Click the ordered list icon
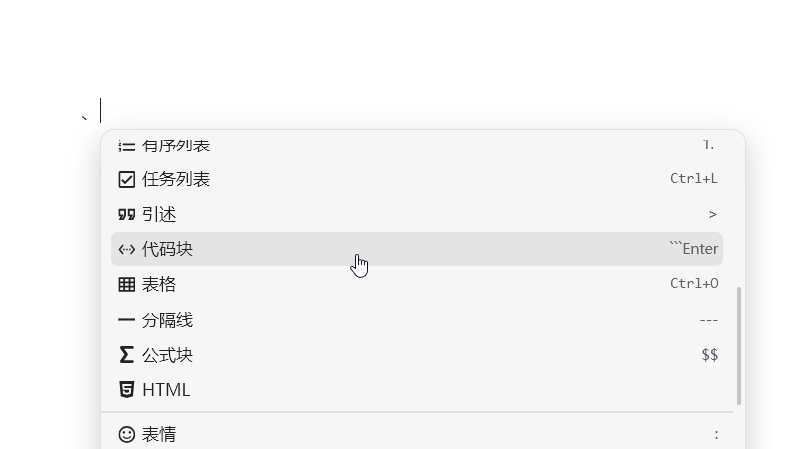 [127, 146]
